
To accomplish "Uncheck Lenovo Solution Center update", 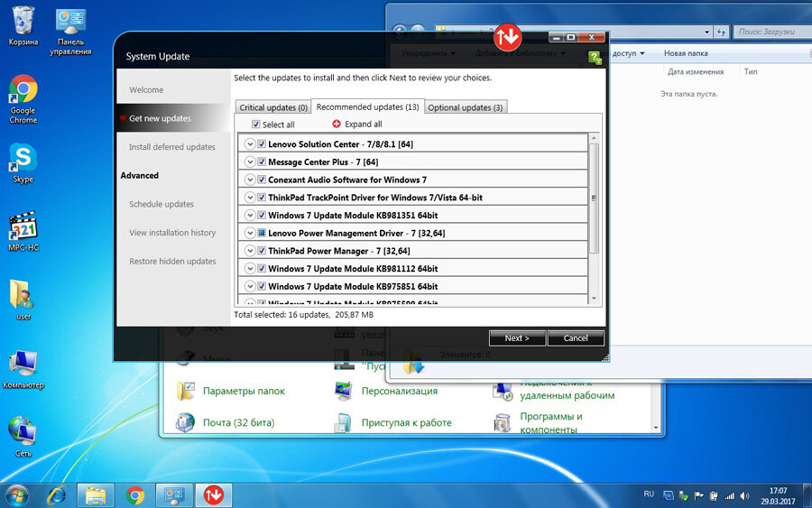I will pos(262,144).
